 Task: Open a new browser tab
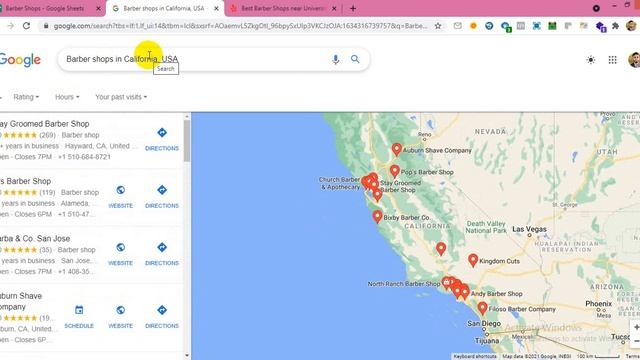[x=353, y=8]
